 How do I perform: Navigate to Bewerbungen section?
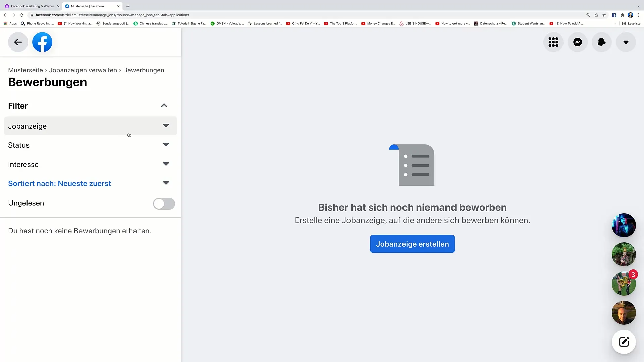point(144,70)
